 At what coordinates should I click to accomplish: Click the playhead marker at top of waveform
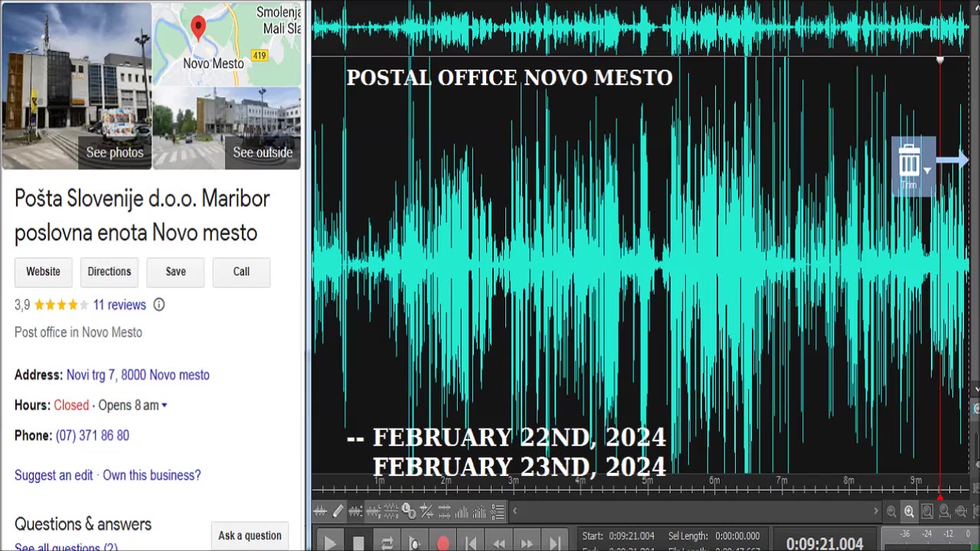pos(940,60)
